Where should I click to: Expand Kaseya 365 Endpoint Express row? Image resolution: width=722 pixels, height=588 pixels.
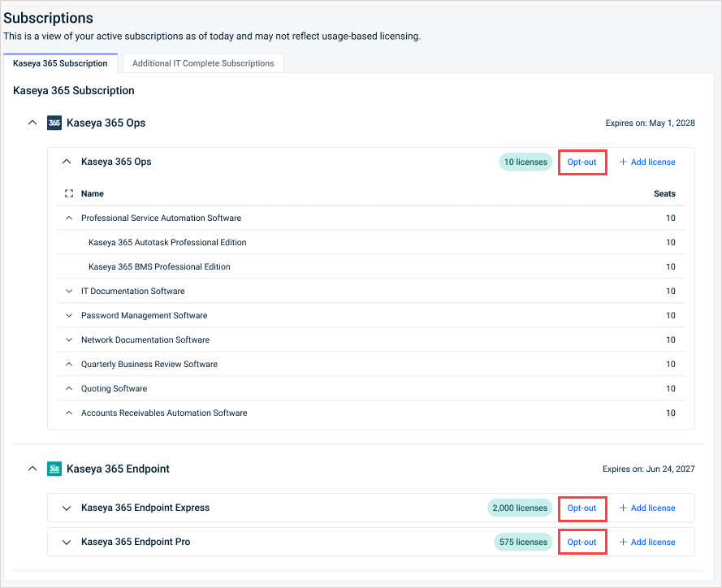pyautogui.click(x=67, y=508)
